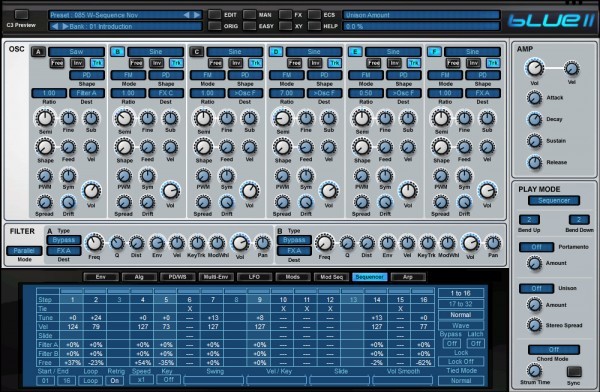Click the AMP Vol knob
Image resolution: width=600 pixels, height=392 pixels.
coord(534,68)
